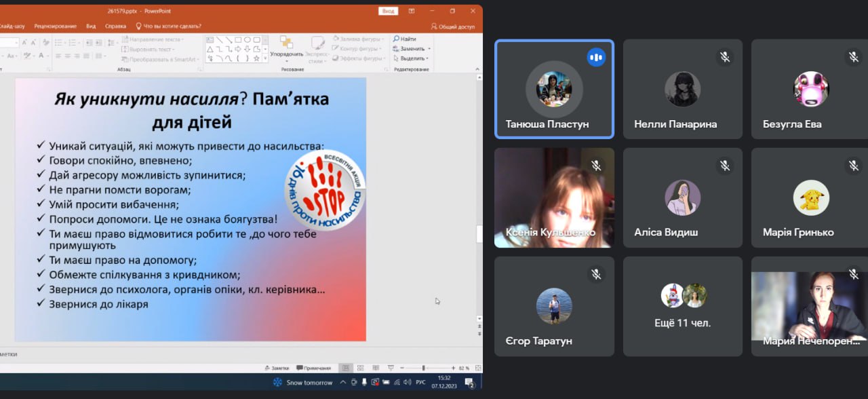This screenshot has height=399, width=868.
Task: Click the zoom in plus button
Action: click(452, 368)
